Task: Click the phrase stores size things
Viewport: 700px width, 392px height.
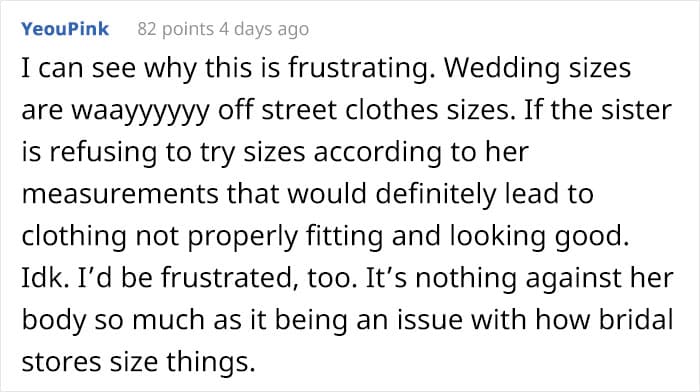Action: [x=138, y=362]
